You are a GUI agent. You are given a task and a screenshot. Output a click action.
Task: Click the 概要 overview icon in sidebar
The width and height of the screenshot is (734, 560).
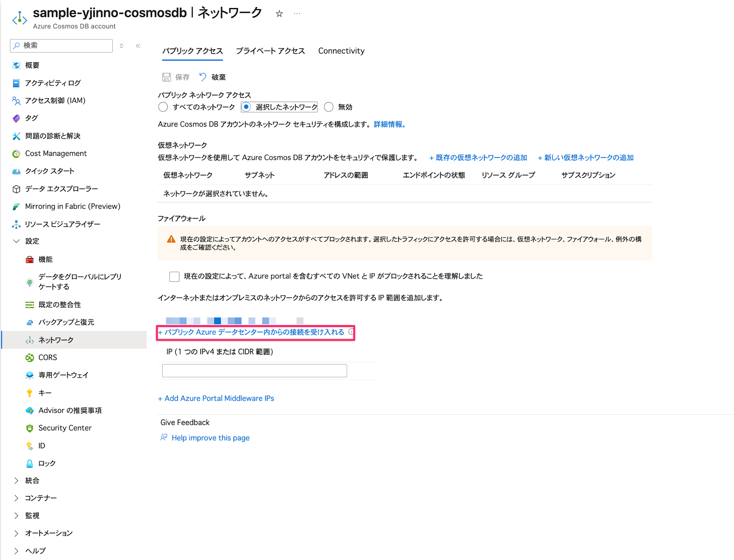click(16, 65)
